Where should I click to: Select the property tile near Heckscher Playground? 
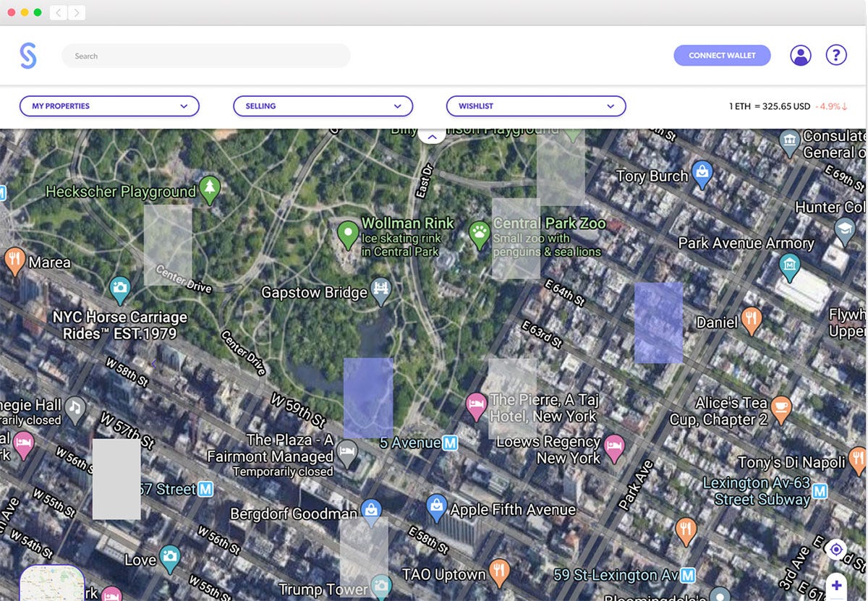(168, 245)
